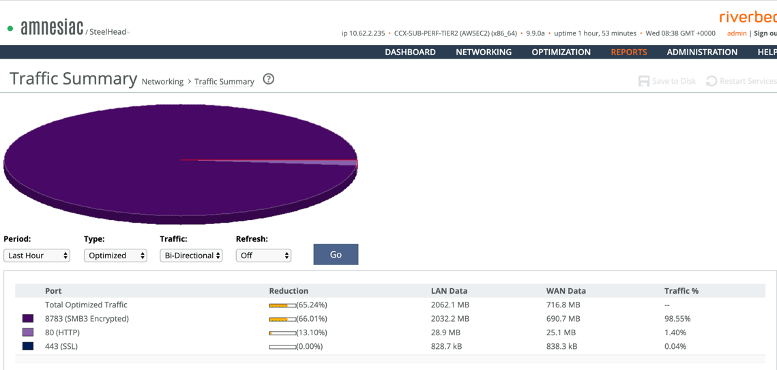The height and width of the screenshot is (370, 777).
Task: Click the Reduction bar for 80 (HTTP)
Action: (282, 333)
